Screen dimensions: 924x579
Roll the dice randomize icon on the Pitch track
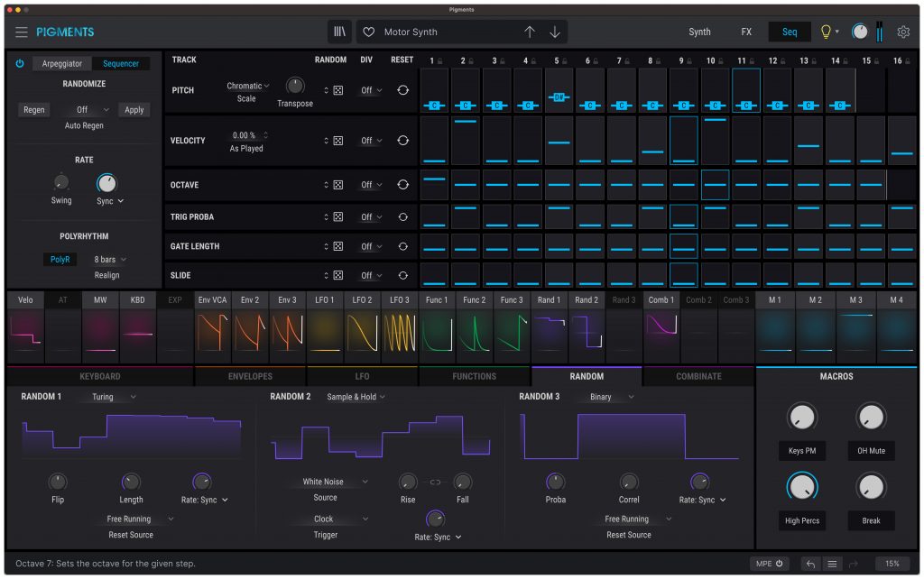tap(337, 88)
